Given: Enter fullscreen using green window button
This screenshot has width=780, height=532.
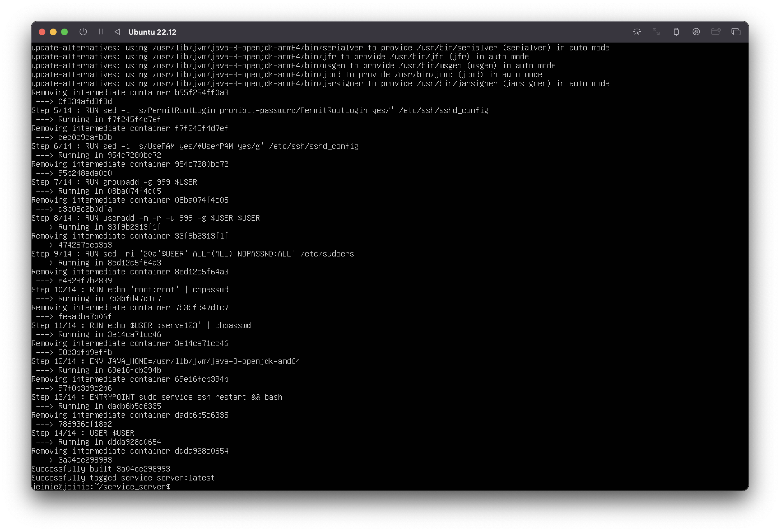Looking at the screenshot, I should (x=64, y=32).
